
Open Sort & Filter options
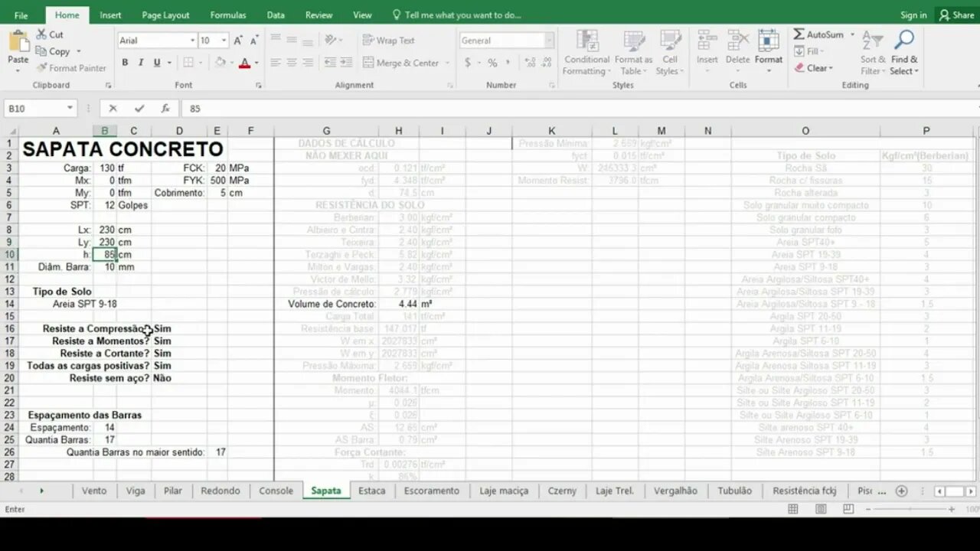click(873, 53)
